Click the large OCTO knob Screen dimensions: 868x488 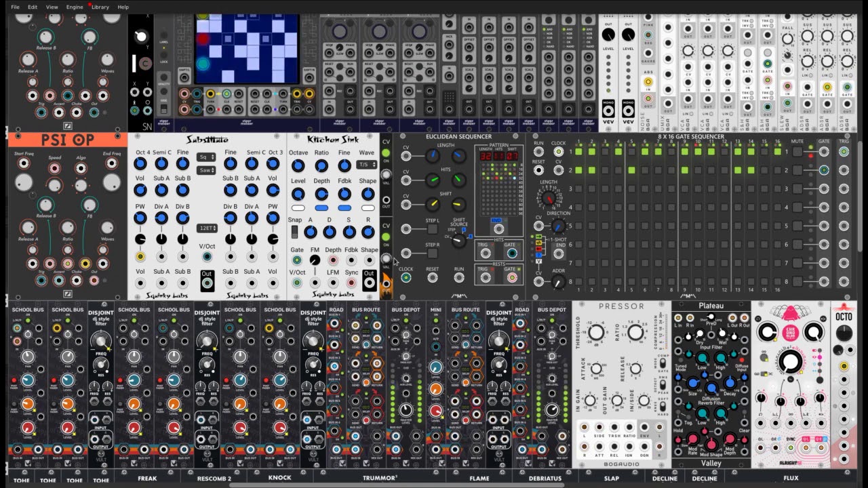pyautogui.click(x=844, y=333)
